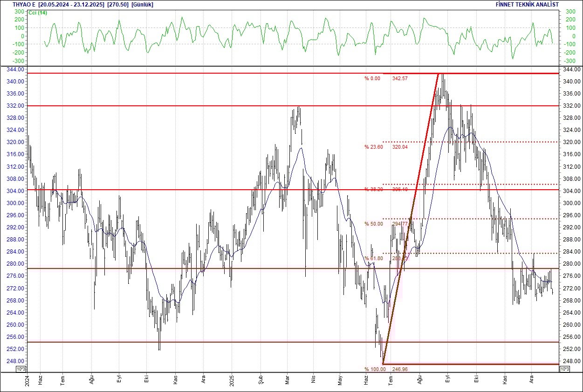The image size is (583, 392).
Task: Click the Fibonacci % 38.20 retracement label
Action: pos(373,189)
